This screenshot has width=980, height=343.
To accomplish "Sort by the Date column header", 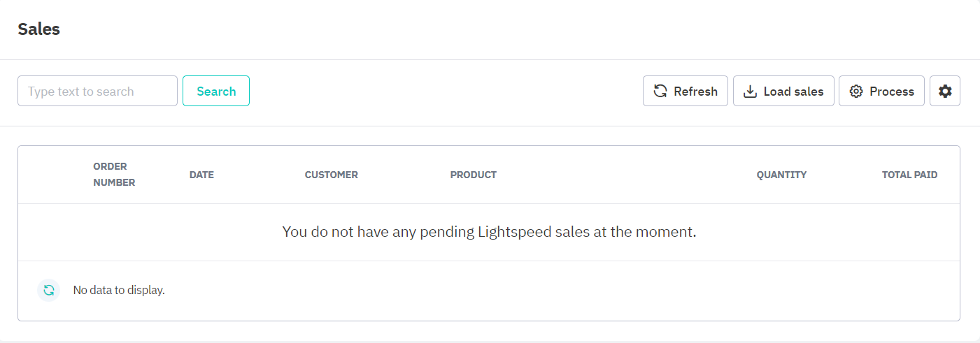I will point(201,175).
